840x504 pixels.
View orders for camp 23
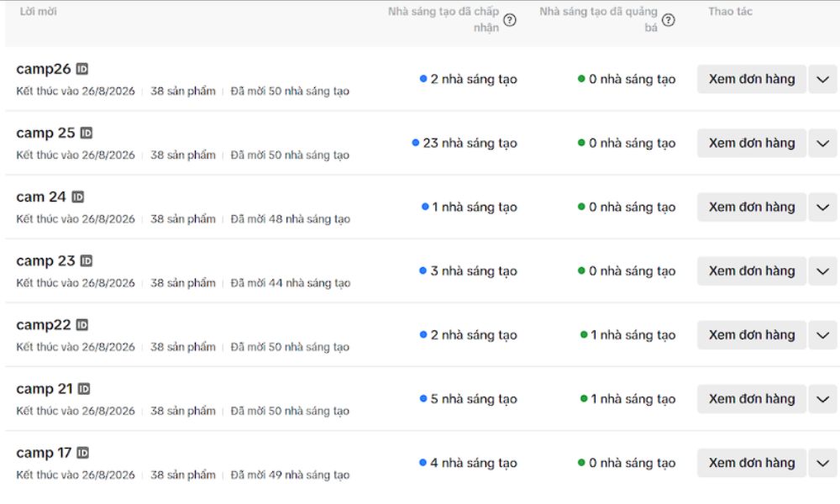coord(752,271)
